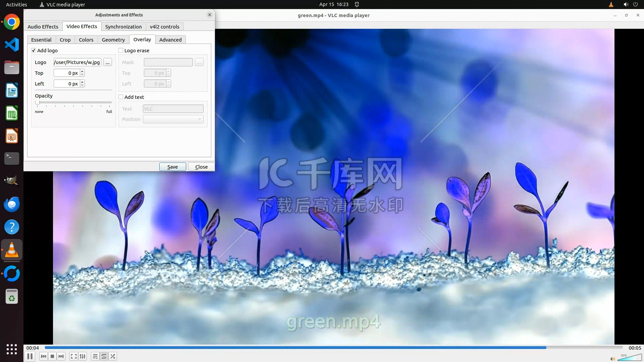Click the previous media button
The height and width of the screenshot is (362, 644).
point(43,356)
